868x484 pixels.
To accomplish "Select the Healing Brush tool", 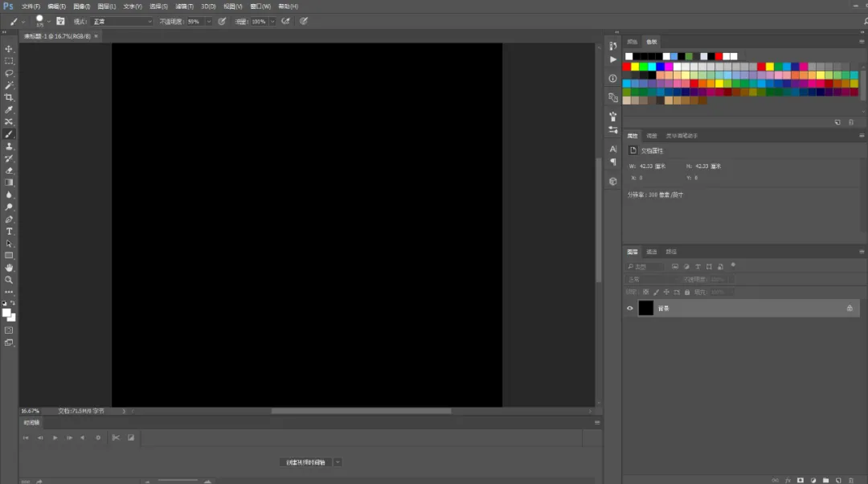I will click(9, 122).
